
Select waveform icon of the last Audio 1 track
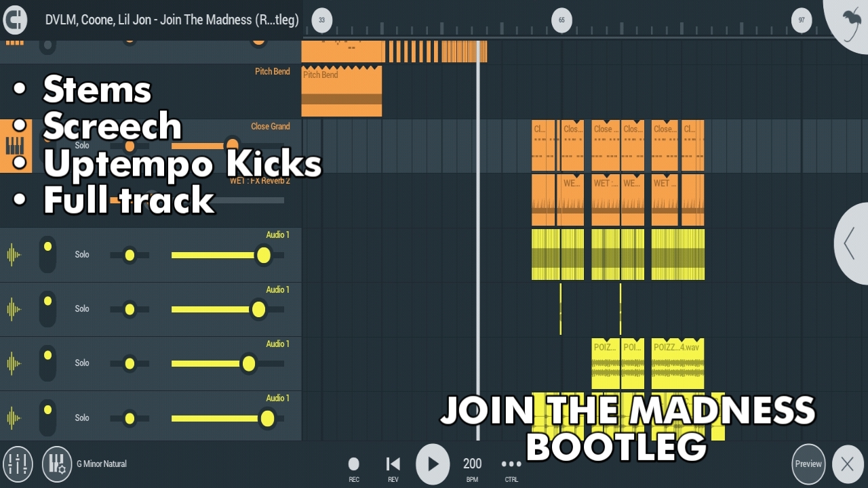click(x=14, y=418)
